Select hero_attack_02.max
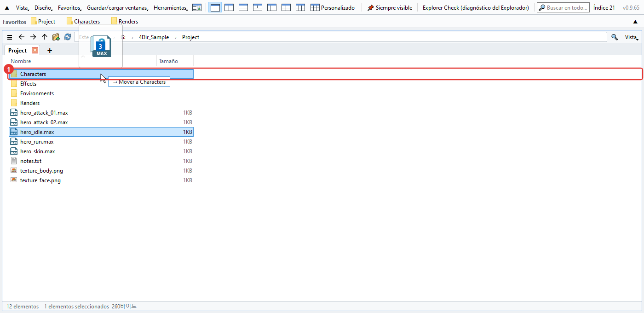This screenshot has height=313, width=644. coord(101,122)
